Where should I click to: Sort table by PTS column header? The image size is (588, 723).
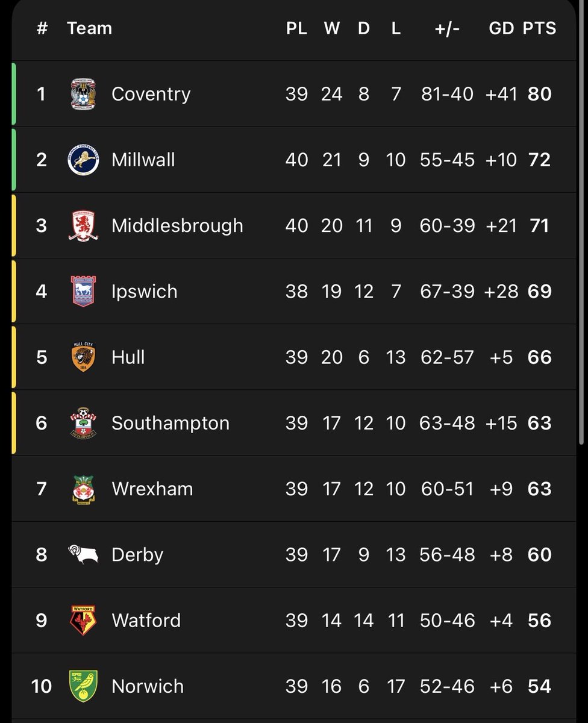point(539,28)
